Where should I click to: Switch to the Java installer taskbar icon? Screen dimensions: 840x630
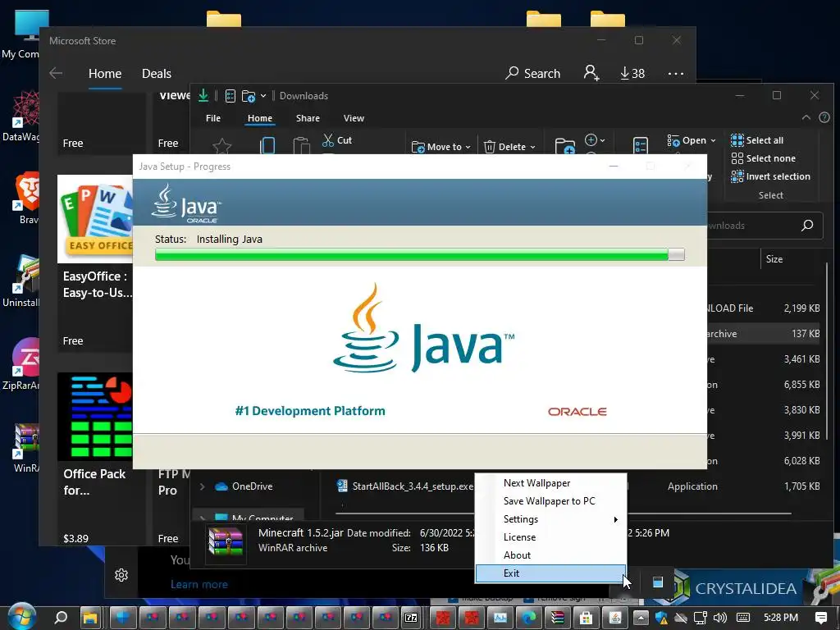click(614, 618)
